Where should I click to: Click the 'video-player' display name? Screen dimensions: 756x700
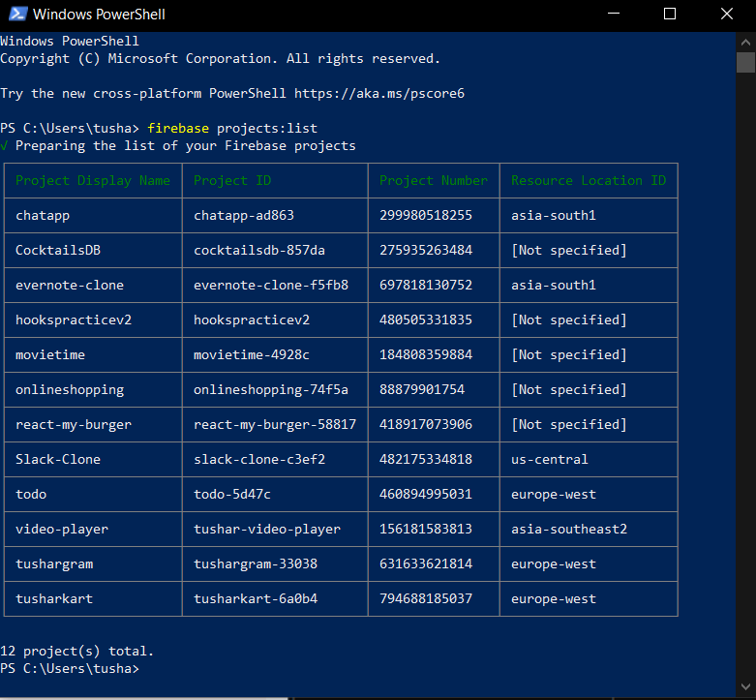62,530
